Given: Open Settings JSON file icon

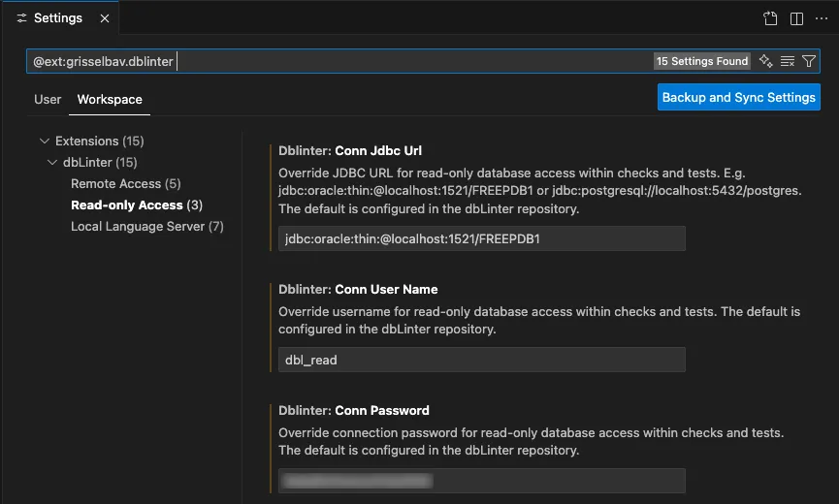Looking at the screenshot, I should point(770,18).
